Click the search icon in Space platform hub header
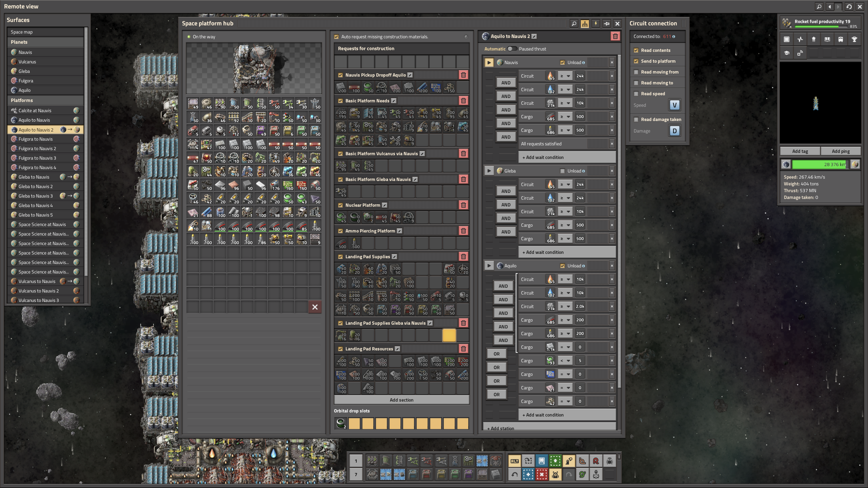The height and width of the screenshot is (488, 868). coord(574,24)
